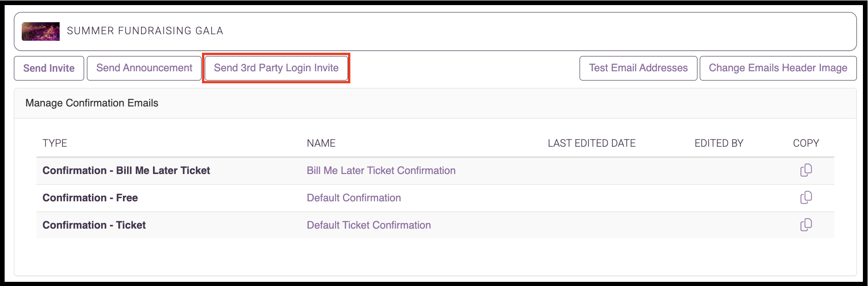The width and height of the screenshot is (868, 286).
Task: Open Send 3rd Party Login Invite
Action: [276, 68]
